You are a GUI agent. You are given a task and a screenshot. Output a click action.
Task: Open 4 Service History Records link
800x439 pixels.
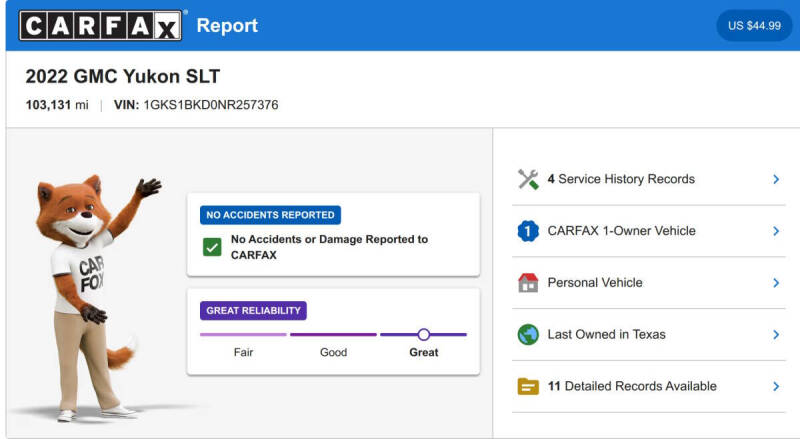coord(621,179)
